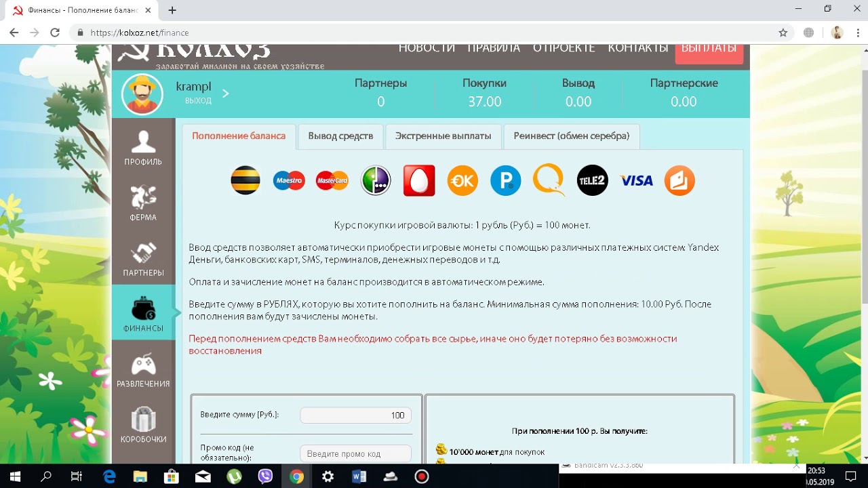Image resolution: width=868 pixels, height=488 pixels.
Task: Click the Chrome back arrow
Action: click(14, 33)
